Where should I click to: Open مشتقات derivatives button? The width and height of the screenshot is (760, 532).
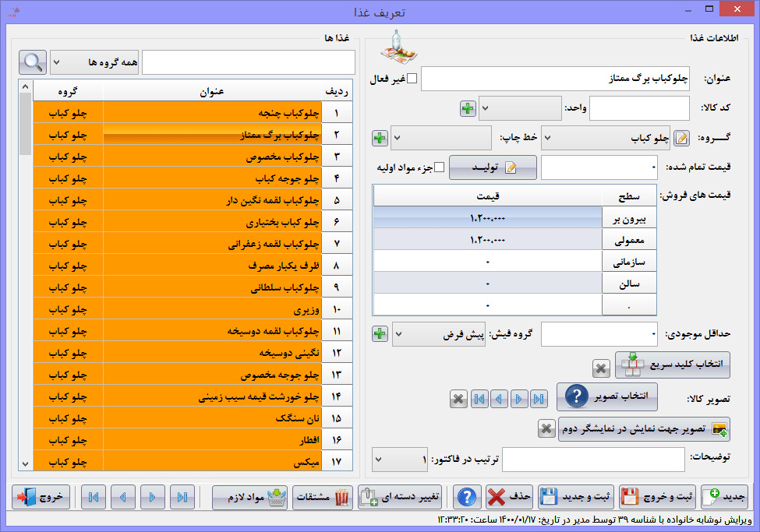(323, 497)
